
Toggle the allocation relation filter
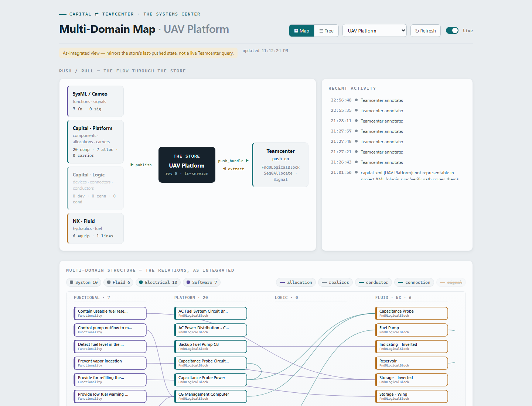[x=296, y=282]
